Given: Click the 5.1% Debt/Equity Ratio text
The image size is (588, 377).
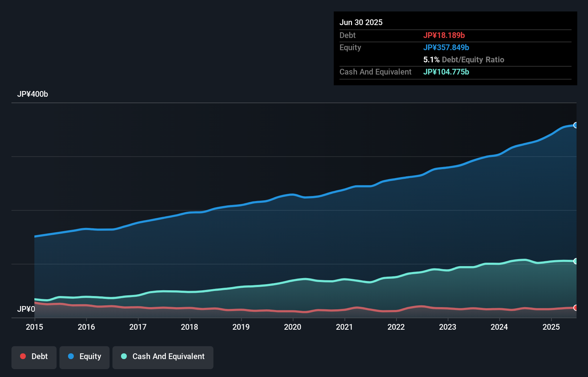Looking at the screenshot, I should 464,59.
